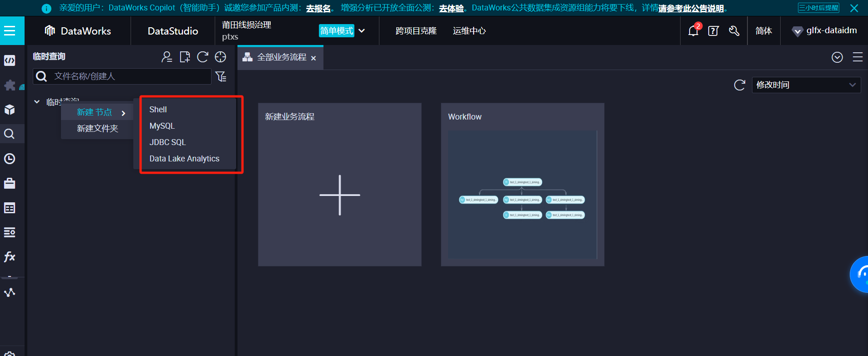Screen dimensions: 868x356
Task: Refresh the workflow list next to 修改时间
Action: point(740,85)
